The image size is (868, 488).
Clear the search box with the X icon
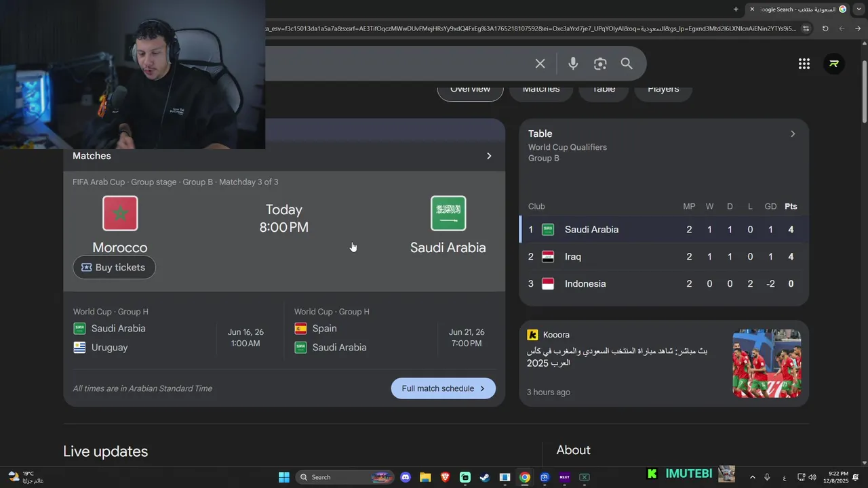pyautogui.click(x=540, y=64)
